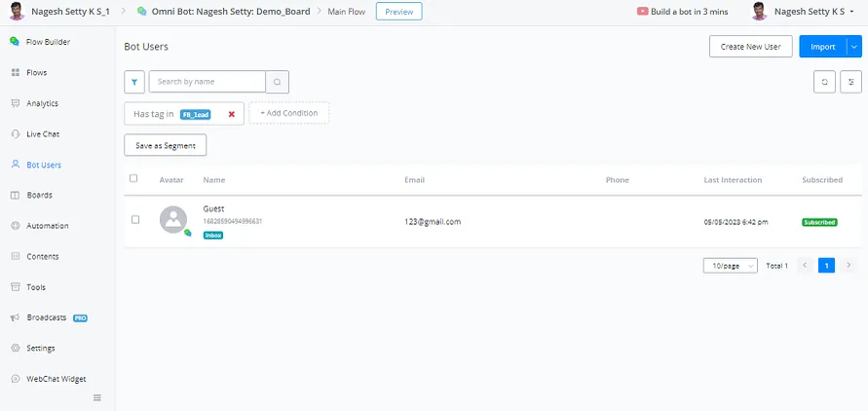Image resolution: width=868 pixels, height=411 pixels.
Task: Click the Flow Builder chat icon
Action: tap(15, 42)
